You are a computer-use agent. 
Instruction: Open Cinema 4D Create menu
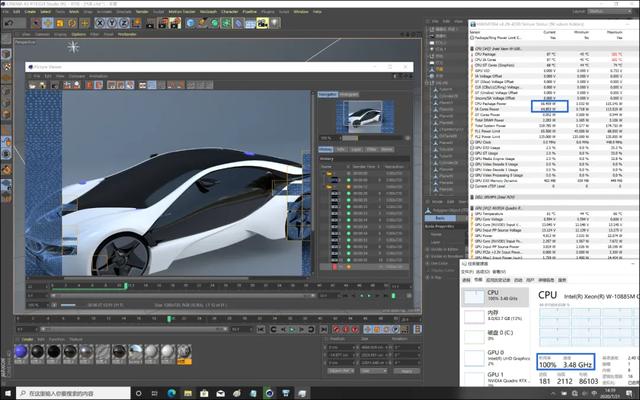(x=30, y=12)
